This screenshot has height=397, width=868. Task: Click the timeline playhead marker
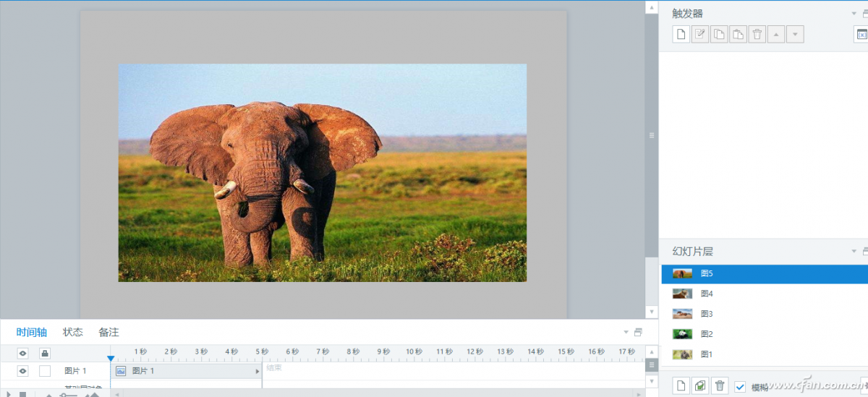[111, 358]
